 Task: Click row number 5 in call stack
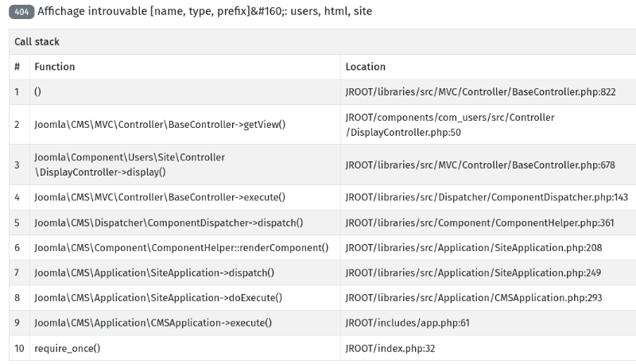[x=17, y=223]
